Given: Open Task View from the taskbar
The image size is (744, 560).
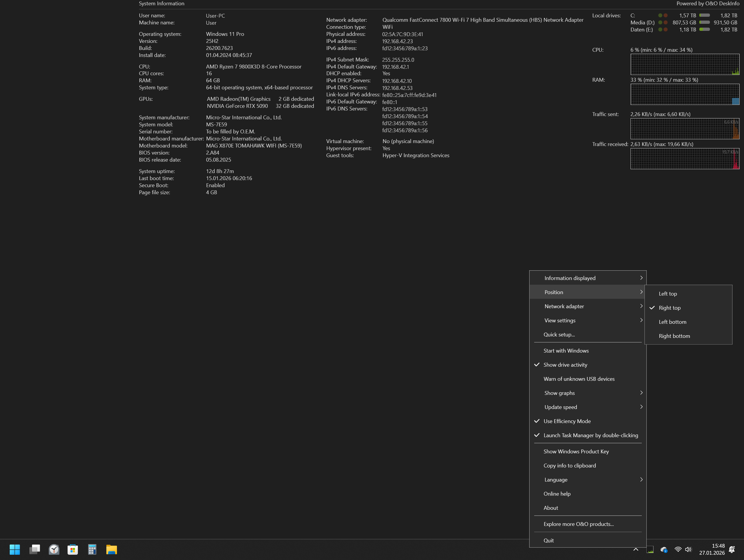Looking at the screenshot, I should (x=35, y=549).
